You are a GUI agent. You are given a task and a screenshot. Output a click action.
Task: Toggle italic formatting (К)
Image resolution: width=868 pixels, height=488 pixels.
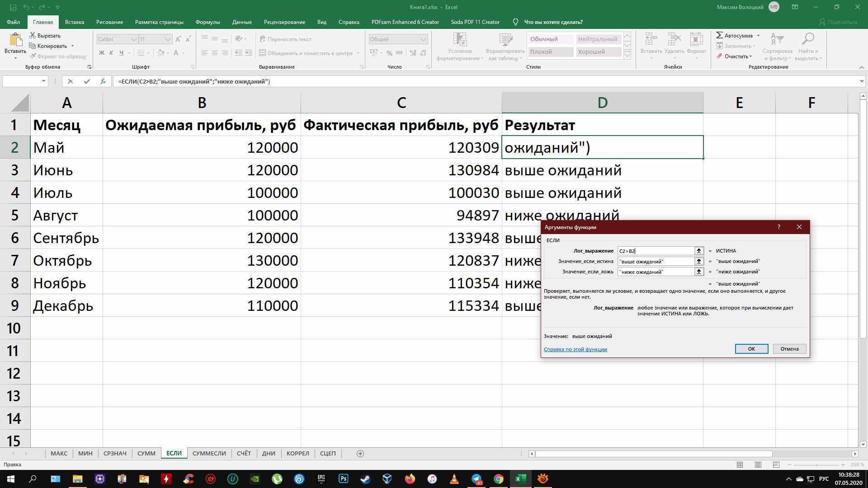click(x=111, y=53)
